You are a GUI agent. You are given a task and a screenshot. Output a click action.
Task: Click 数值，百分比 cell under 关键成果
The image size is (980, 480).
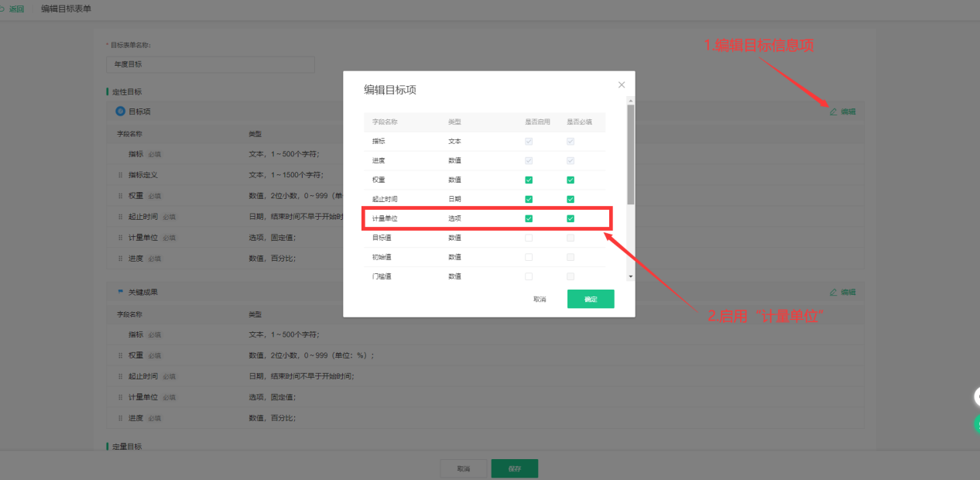272,418
